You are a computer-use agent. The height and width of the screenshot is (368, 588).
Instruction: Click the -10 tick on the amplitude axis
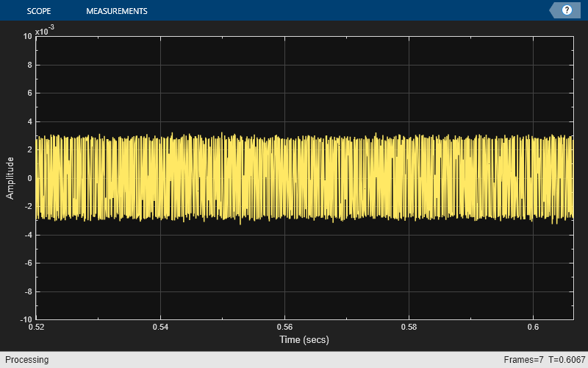tap(26, 319)
